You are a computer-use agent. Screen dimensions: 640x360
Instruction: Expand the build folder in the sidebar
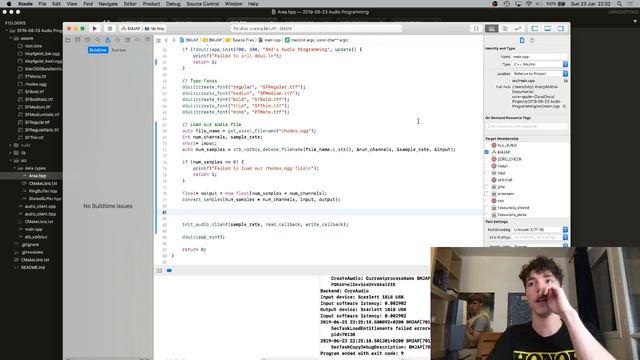click(11, 145)
